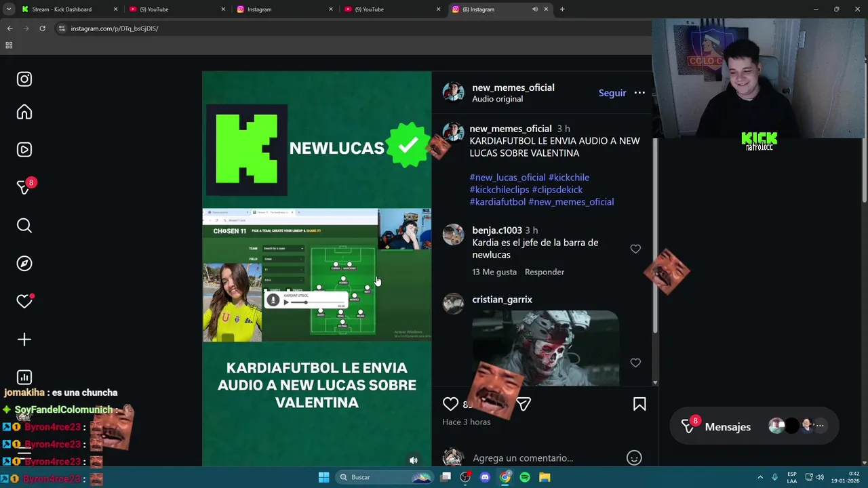This screenshot has height=488, width=868.
Task: Follow account with Seguir
Action: point(612,93)
